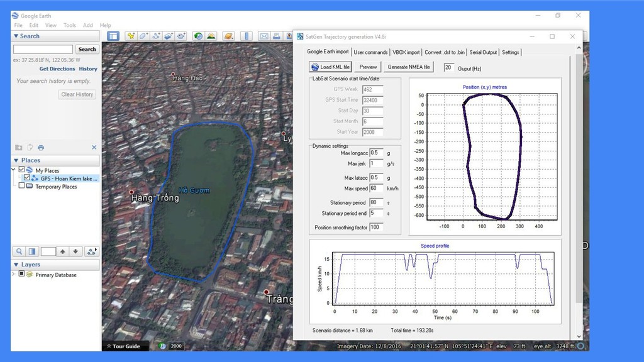
Task: Click the magnifier icon under Places
Action: [x=19, y=251]
